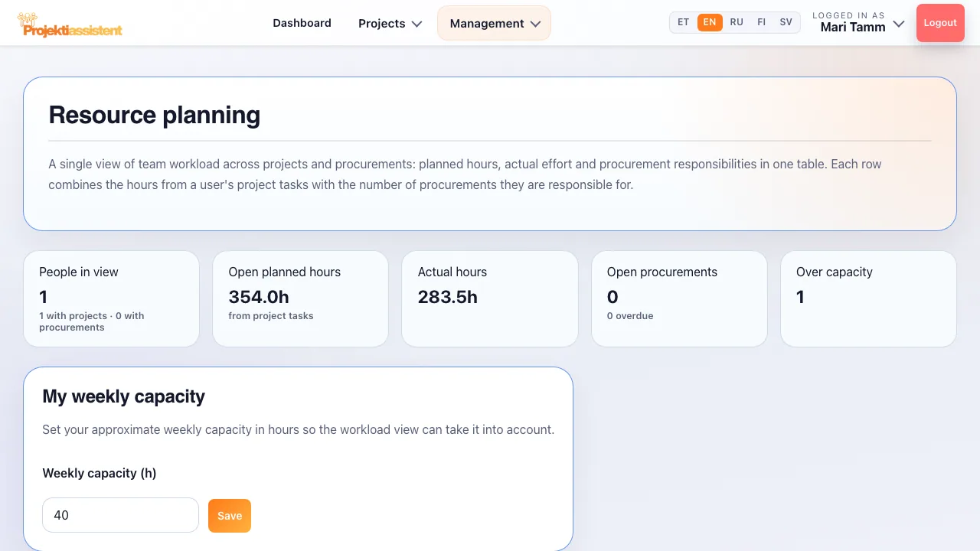Image resolution: width=980 pixels, height=551 pixels.
Task: Save the weekly capacity
Action: [x=230, y=516]
